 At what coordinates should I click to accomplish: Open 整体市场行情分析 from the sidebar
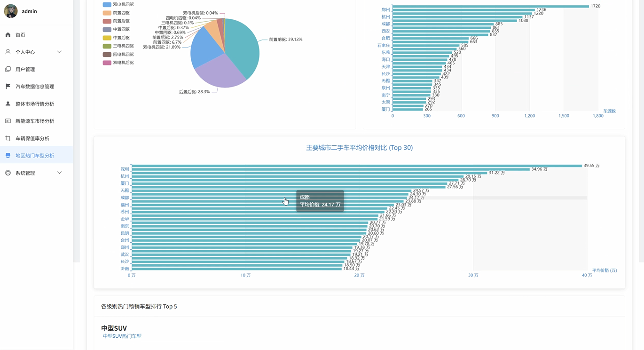35,104
